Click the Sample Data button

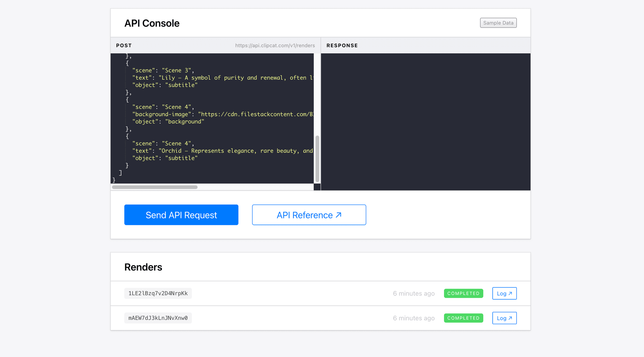tap(498, 23)
